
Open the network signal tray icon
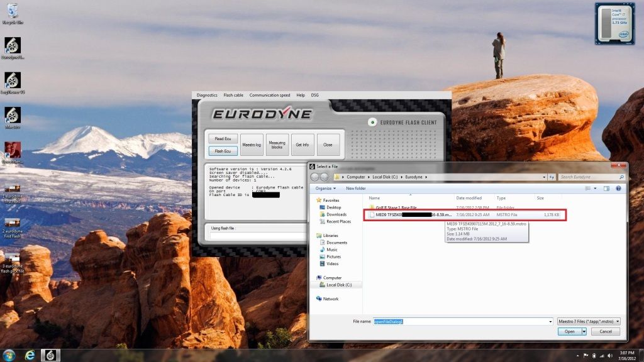coord(602,356)
